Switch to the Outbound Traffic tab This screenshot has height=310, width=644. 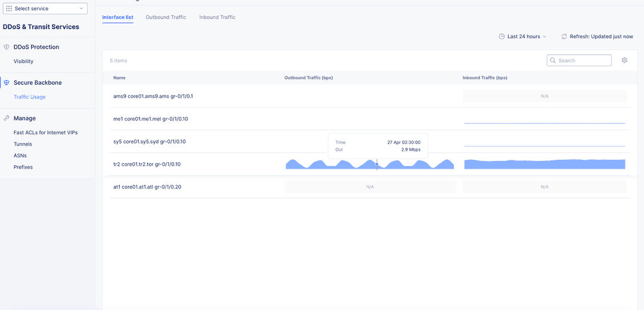point(166,17)
